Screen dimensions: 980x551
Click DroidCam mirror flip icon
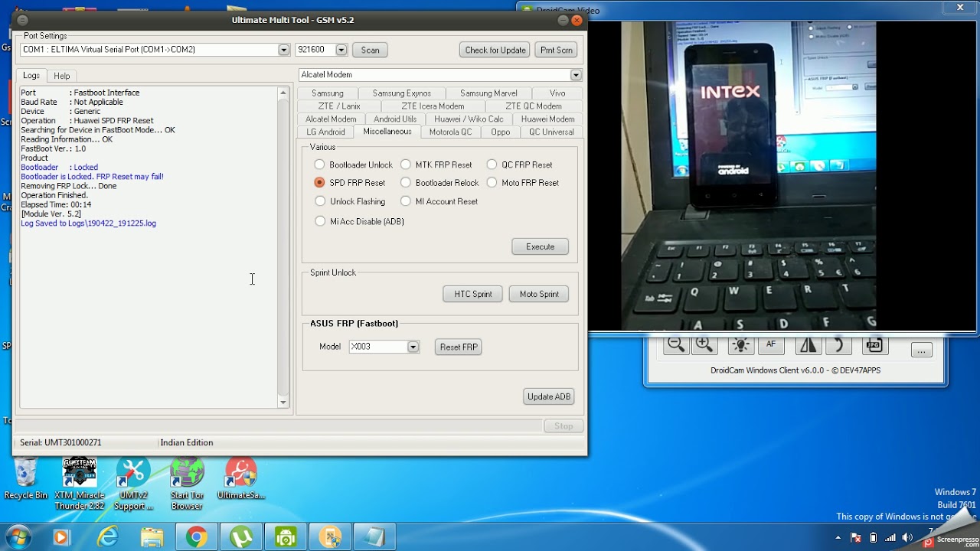tap(808, 346)
